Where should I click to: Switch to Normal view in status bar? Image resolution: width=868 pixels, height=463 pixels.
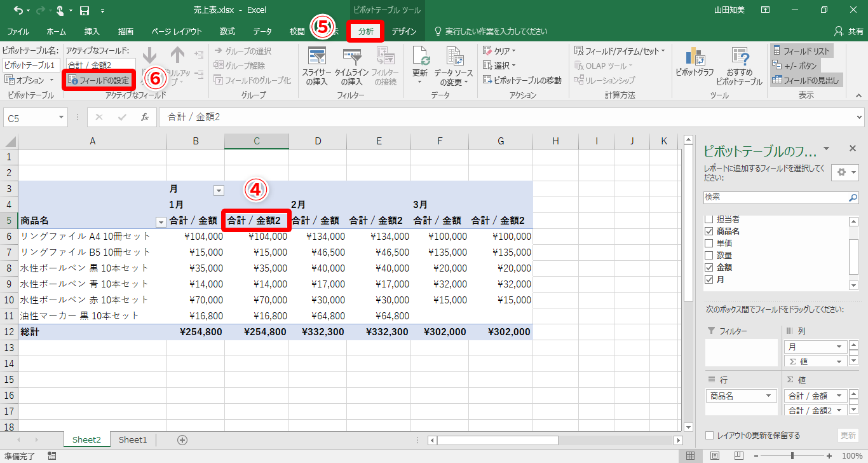point(691,455)
